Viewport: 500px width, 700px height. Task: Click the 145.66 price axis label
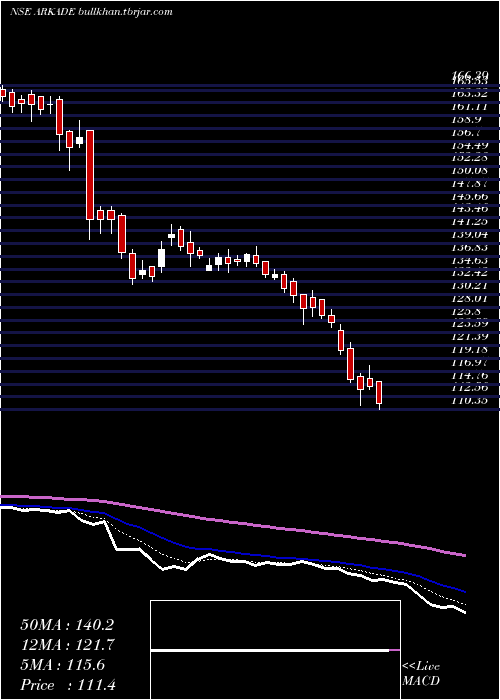[x=472, y=196]
